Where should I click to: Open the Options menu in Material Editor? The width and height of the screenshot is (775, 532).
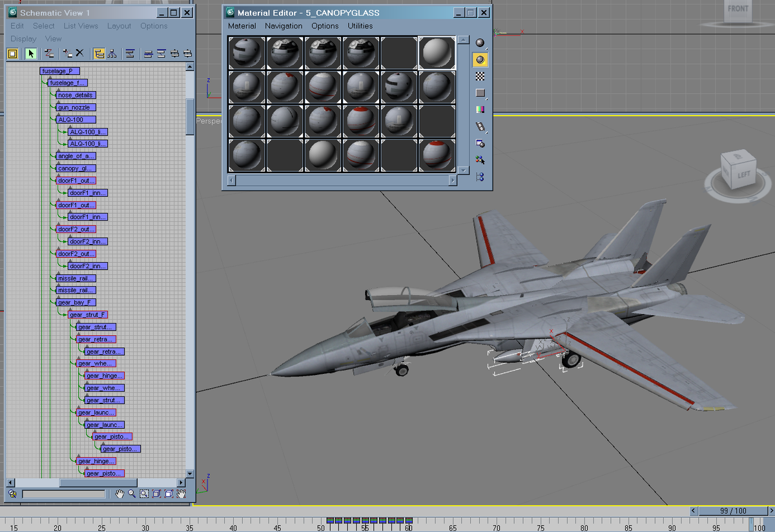point(325,26)
